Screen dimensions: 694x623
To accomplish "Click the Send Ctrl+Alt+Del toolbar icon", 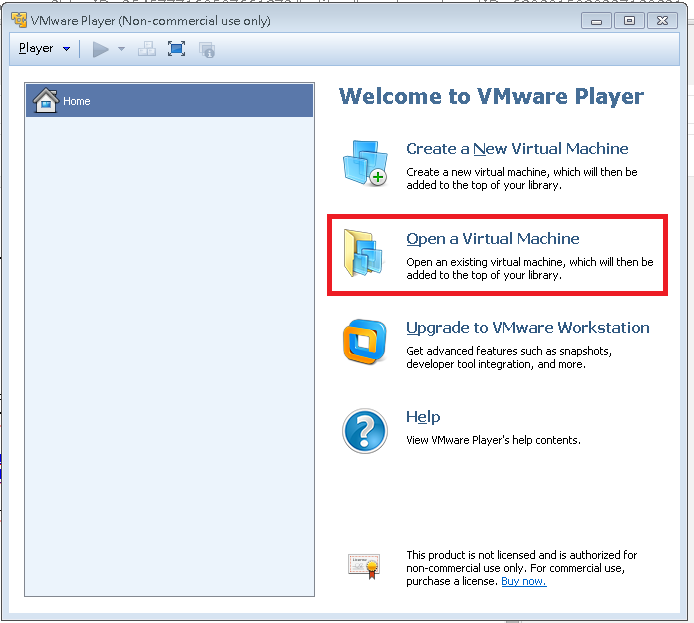I will tap(147, 49).
